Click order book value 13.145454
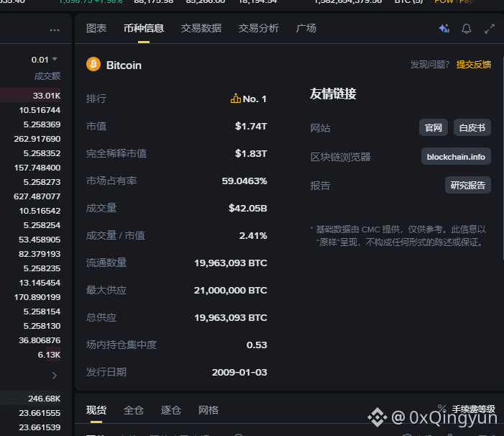Screen dimensions: 504x436 click(40, 283)
